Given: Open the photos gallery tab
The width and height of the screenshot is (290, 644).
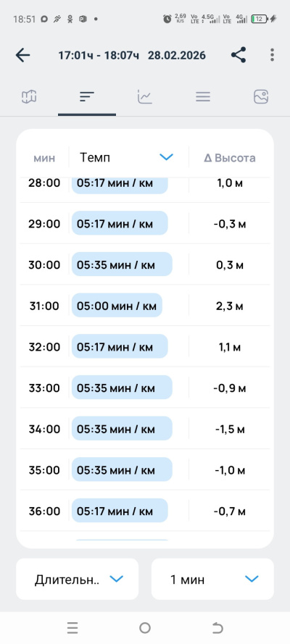Looking at the screenshot, I should point(261,97).
